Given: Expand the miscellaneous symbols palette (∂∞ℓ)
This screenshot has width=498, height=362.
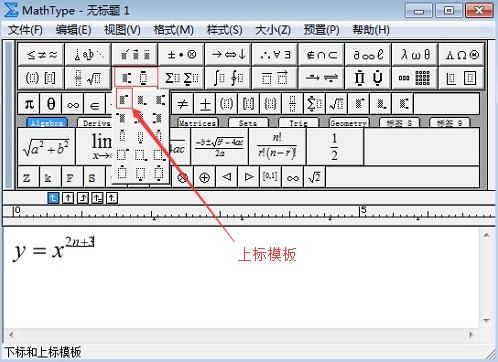Looking at the screenshot, I should (x=368, y=54).
